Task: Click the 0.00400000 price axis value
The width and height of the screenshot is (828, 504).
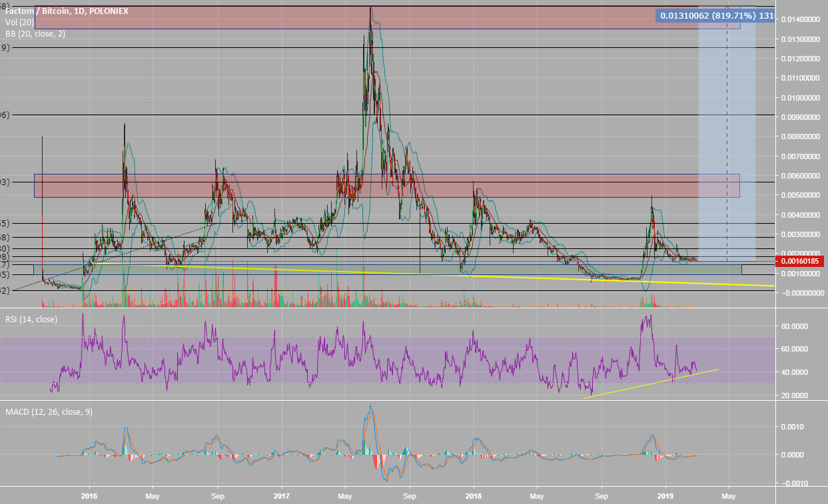Action: (799, 215)
